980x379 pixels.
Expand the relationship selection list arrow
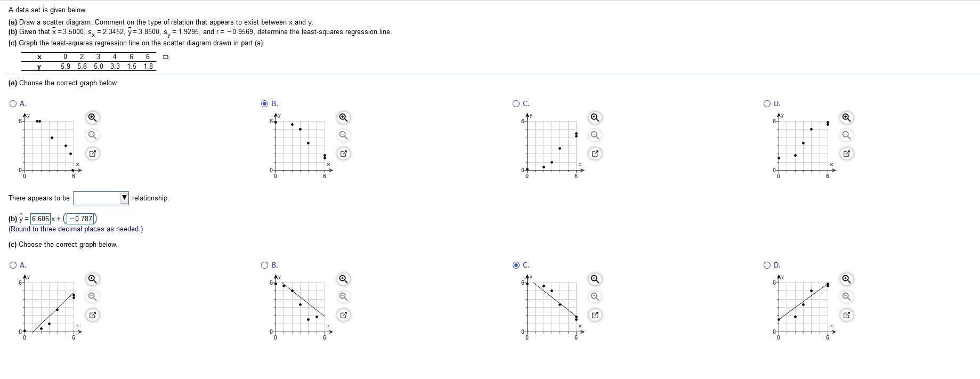click(x=124, y=198)
